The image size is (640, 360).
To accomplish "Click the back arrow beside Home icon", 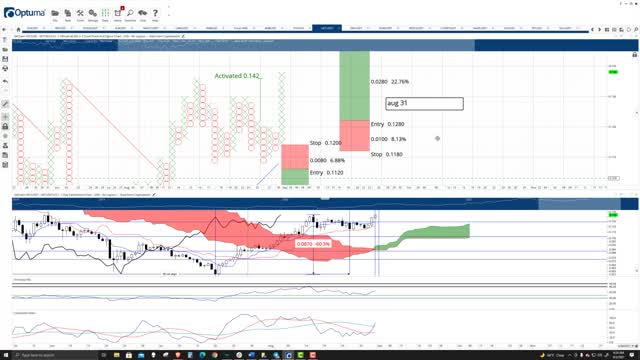I will coord(4,29).
